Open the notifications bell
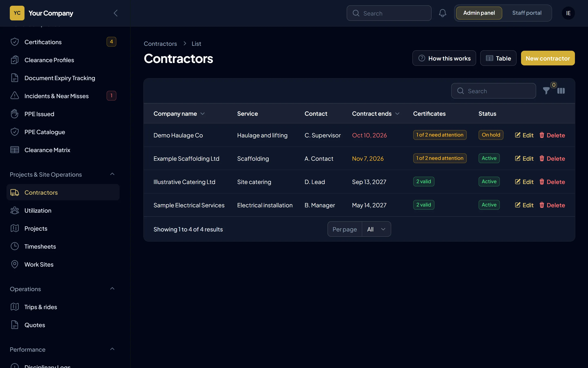Screen dimensions: 588x368 coord(442,13)
